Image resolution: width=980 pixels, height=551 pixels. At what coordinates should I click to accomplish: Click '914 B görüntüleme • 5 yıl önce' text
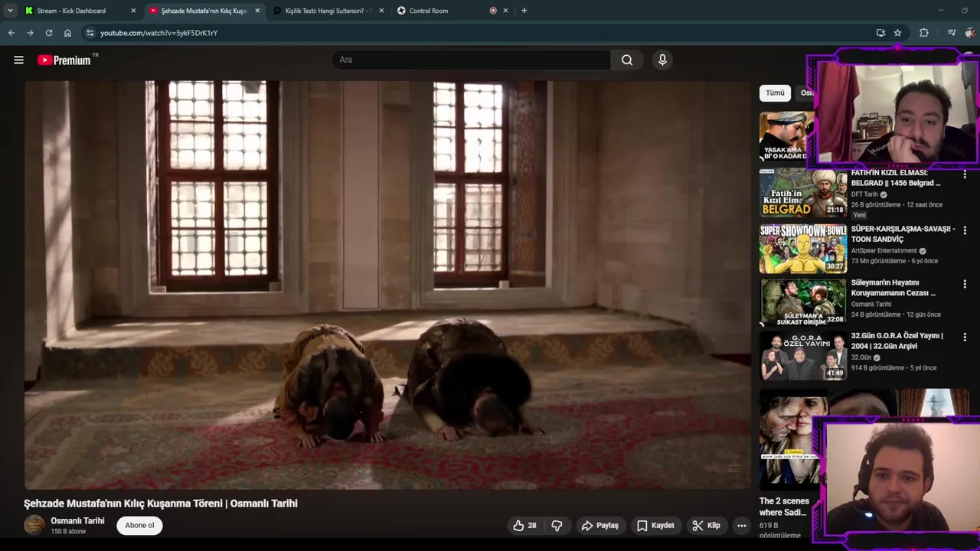pos(893,368)
